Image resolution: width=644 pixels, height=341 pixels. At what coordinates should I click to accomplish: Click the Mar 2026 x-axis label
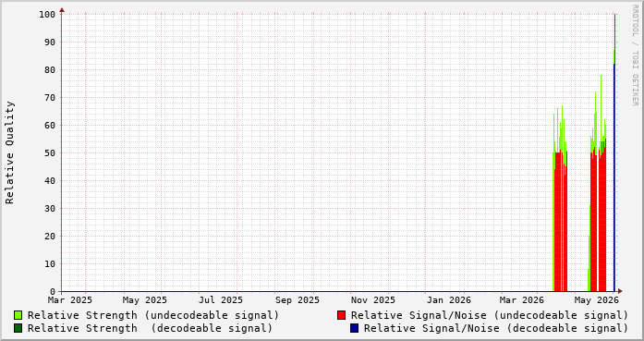tap(522, 300)
